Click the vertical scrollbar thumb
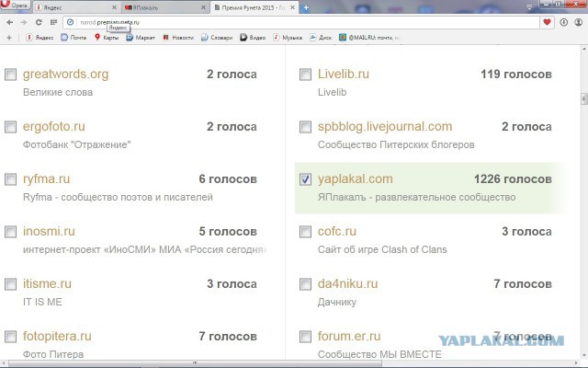The image size is (588, 368). pos(584,98)
